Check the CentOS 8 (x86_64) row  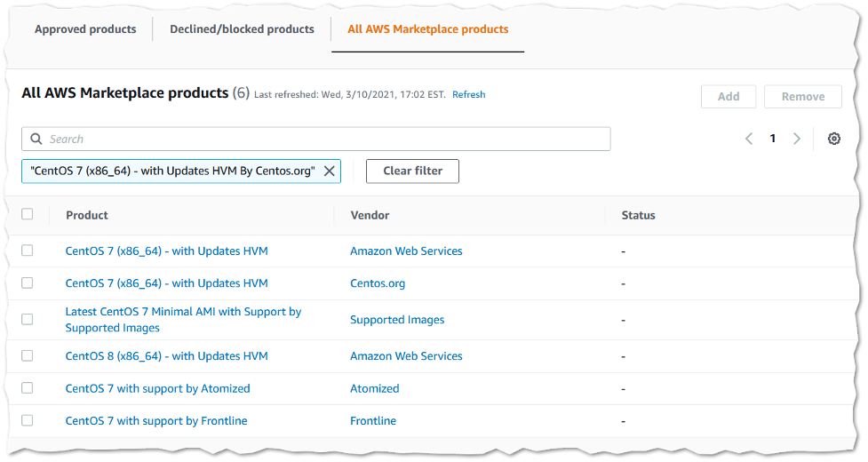(x=28, y=355)
